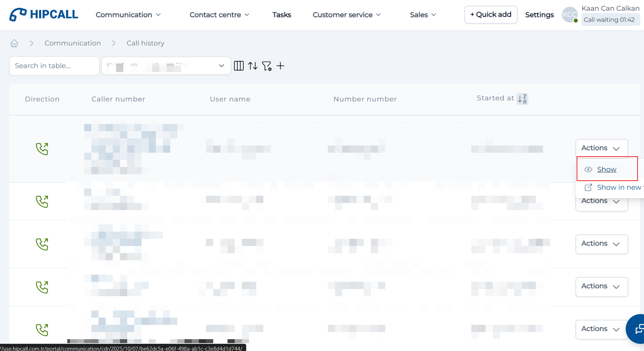Screen dimensions: 644x351
Task: Click the Call waiting 01:42 badge
Action: [x=610, y=19]
